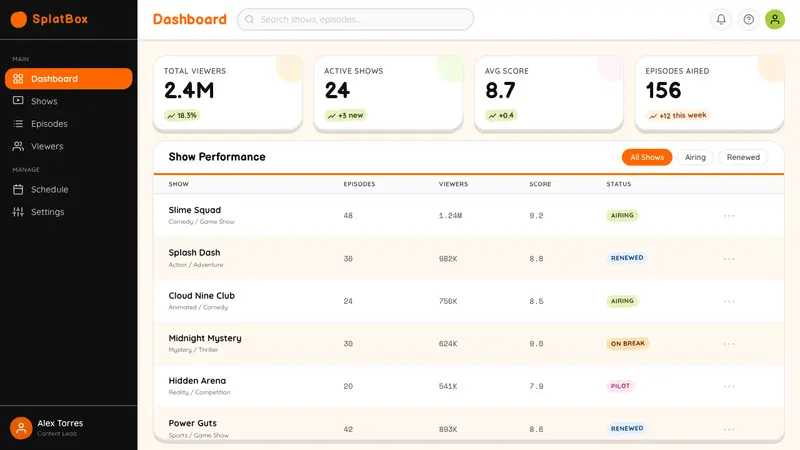800x450 pixels.
Task: Click trend arrow icon beside +12 this week
Action: (x=653, y=116)
